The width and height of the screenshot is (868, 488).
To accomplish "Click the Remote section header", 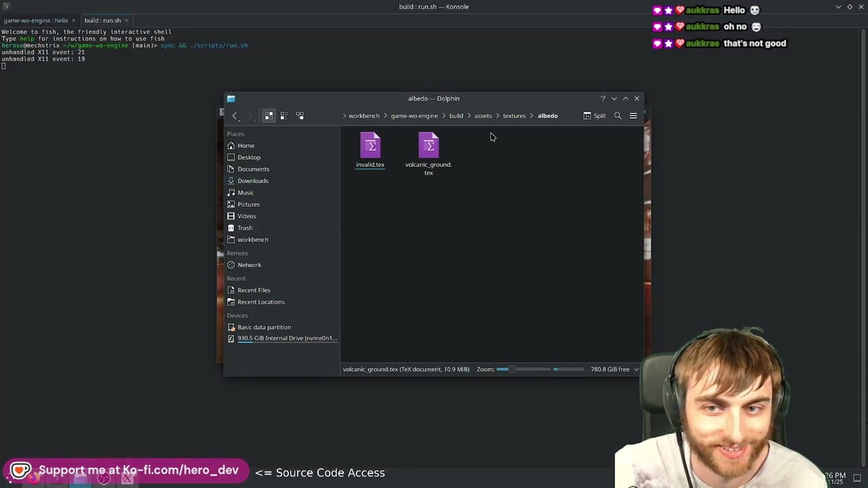I will [237, 253].
